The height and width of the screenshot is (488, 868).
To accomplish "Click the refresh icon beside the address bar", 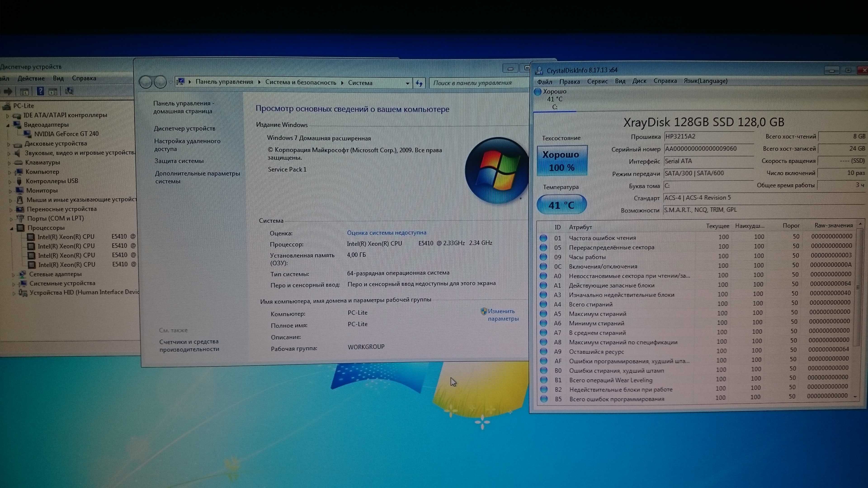I will tap(419, 83).
